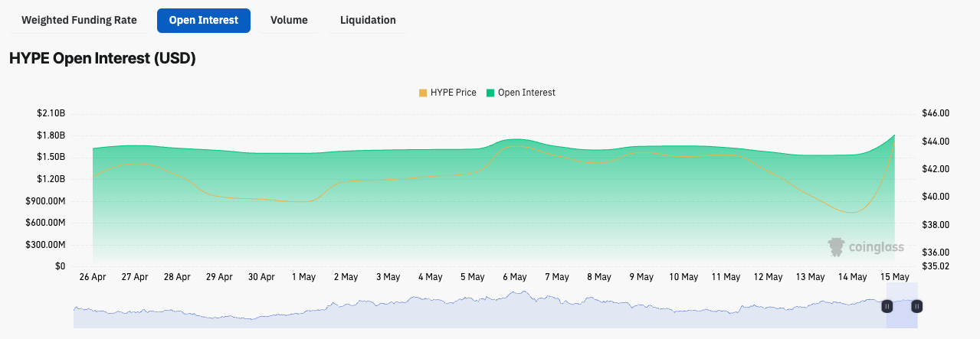This screenshot has height=339, width=980.
Task: Click the 10 May axis label
Action: 683,277
